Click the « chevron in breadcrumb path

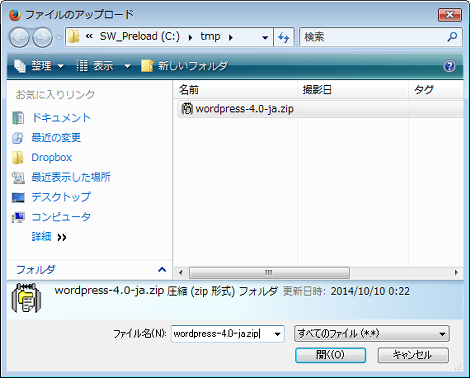pyautogui.click(x=89, y=36)
